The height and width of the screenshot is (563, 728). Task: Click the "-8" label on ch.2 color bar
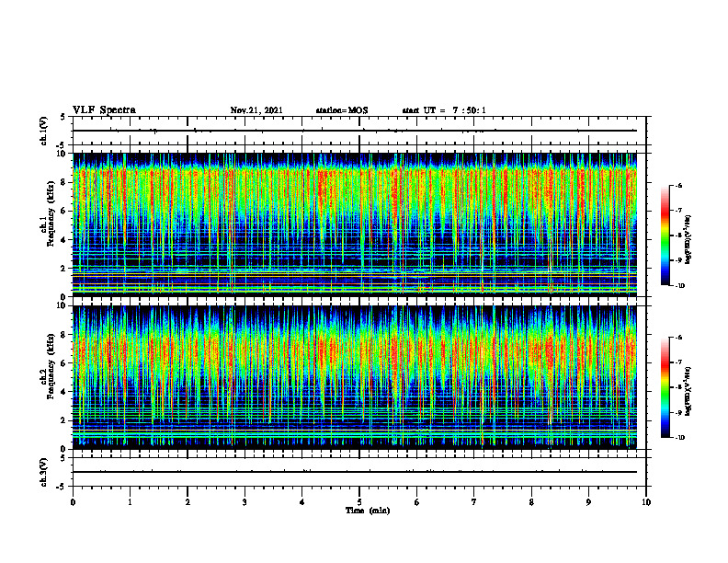[678, 387]
